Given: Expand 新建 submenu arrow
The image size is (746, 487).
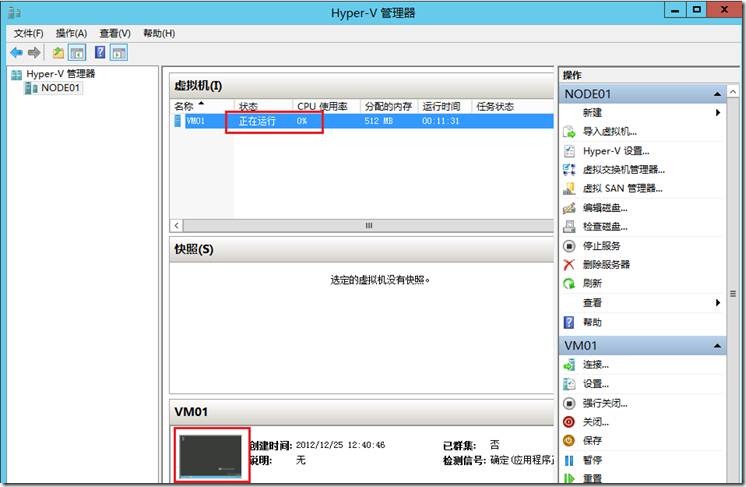Looking at the screenshot, I should coord(717,113).
